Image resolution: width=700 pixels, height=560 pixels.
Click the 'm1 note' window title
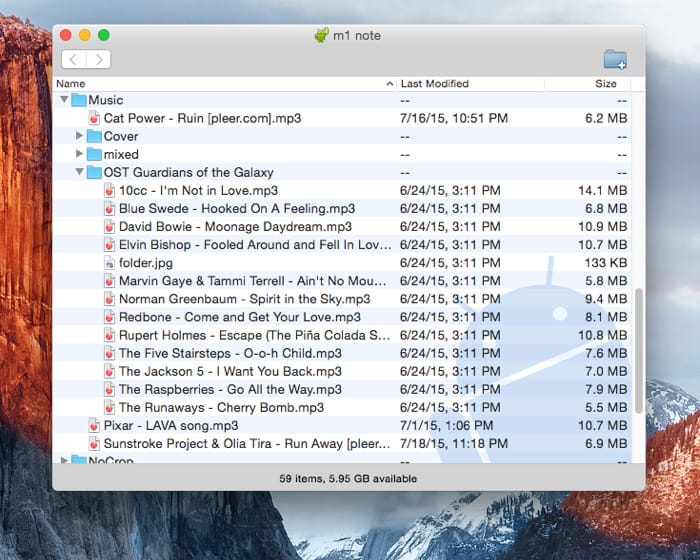357,35
